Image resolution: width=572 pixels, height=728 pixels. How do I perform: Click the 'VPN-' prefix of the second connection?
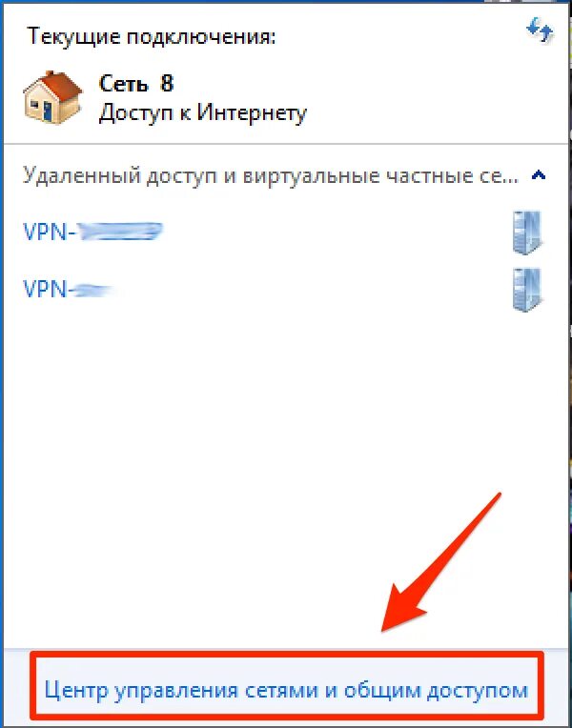(46, 290)
